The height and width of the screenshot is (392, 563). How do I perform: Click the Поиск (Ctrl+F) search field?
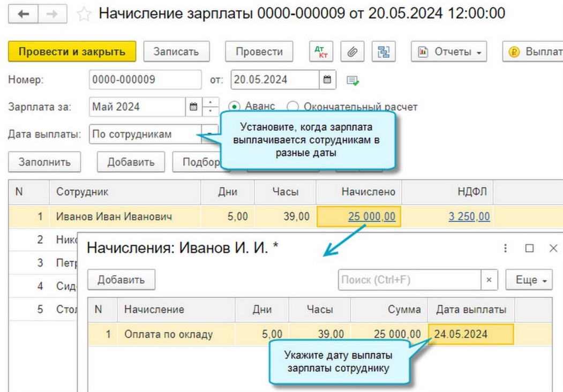(x=409, y=280)
